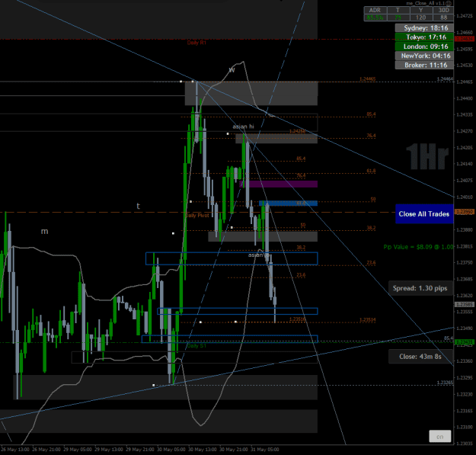
Task: Click the 1Hr timeframe watermark label
Action: pos(427,157)
